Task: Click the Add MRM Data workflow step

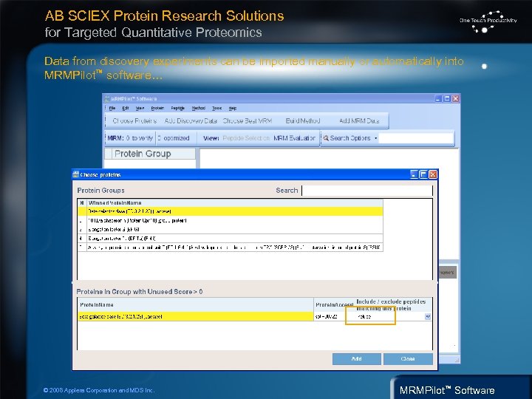Action: [359, 120]
